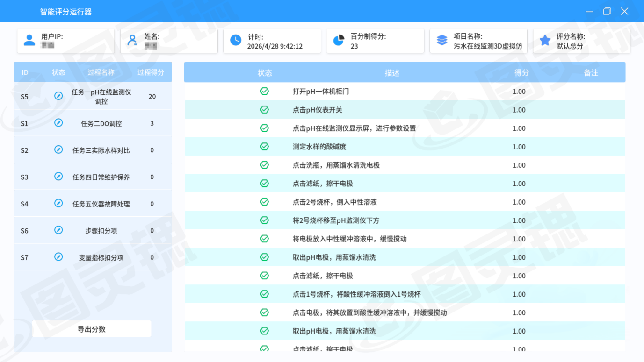The image size is (644, 362).
Task: Select 任务五仪器故障处理 in the list
Action: pos(101,204)
